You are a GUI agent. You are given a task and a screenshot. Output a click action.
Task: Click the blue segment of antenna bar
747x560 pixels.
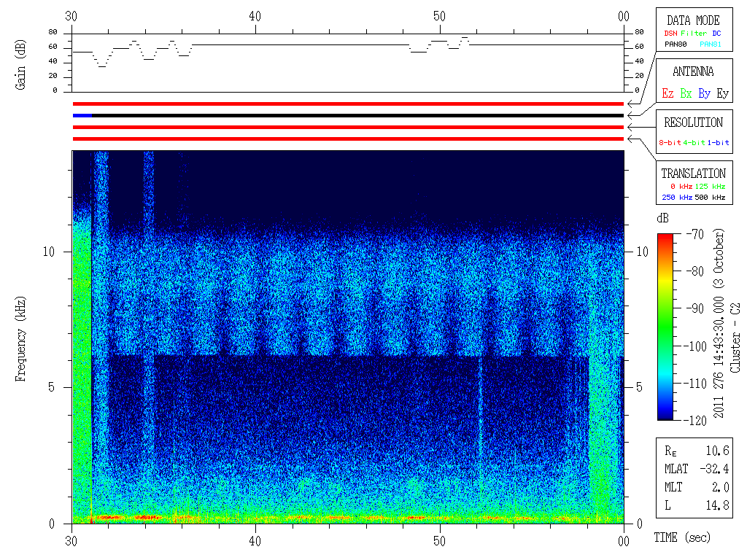[x=82, y=116]
